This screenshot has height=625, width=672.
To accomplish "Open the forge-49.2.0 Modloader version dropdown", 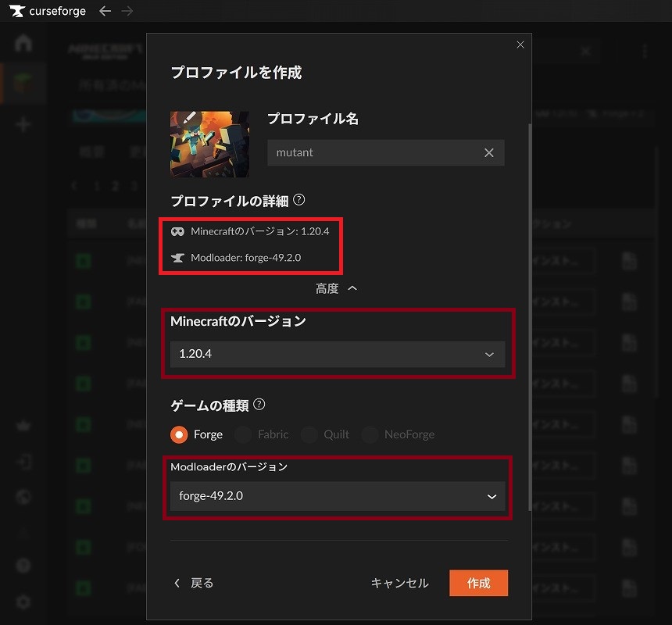I will pyautogui.click(x=338, y=496).
